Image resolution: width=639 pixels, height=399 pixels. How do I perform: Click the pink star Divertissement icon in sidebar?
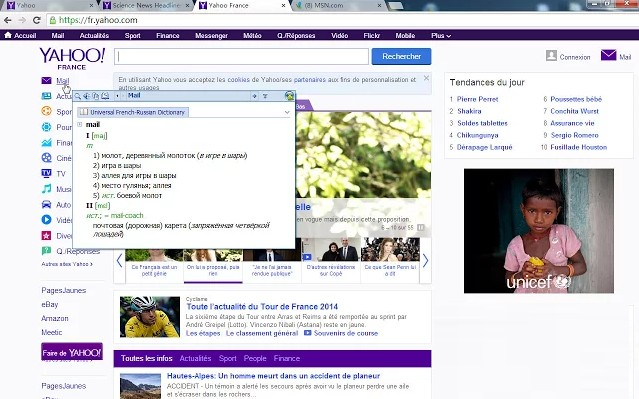tap(46, 235)
